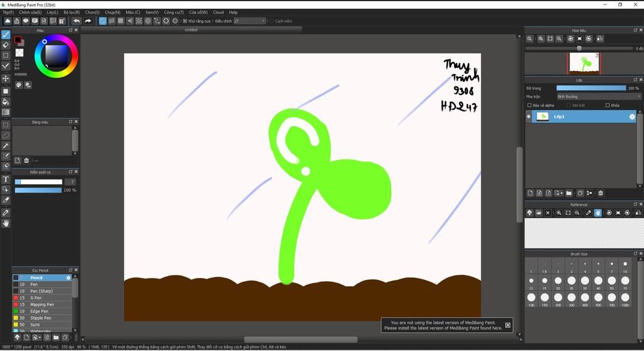The height and width of the screenshot is (351, 644).
Task: Open Pha trộn blending mode dropdown
Action: [x=599, y=97]
